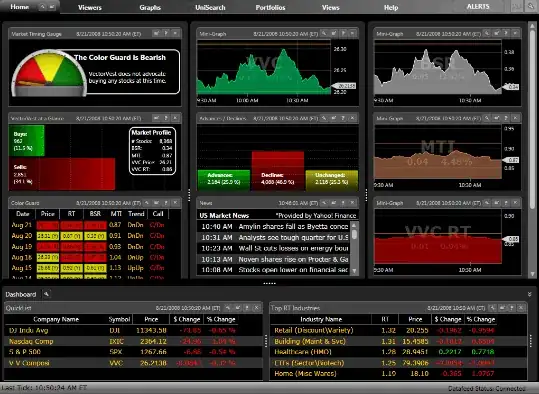
Task: Open settings wrench on VVC Mini-Graph panel
Action: point(324,33)
